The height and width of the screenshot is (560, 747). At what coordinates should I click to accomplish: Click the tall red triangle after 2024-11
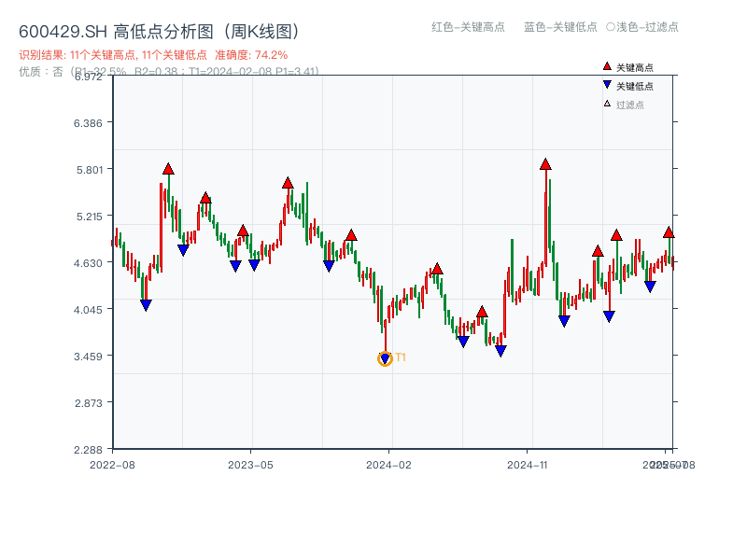point(544,164)
